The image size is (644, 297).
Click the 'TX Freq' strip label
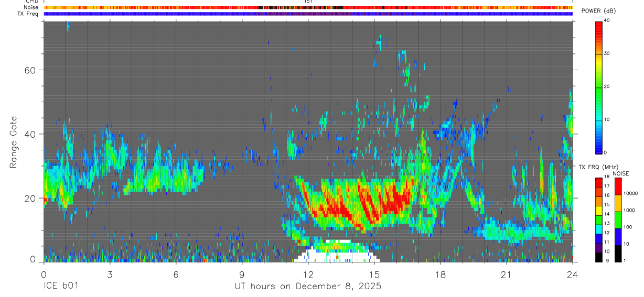click(x=28, y=14)
